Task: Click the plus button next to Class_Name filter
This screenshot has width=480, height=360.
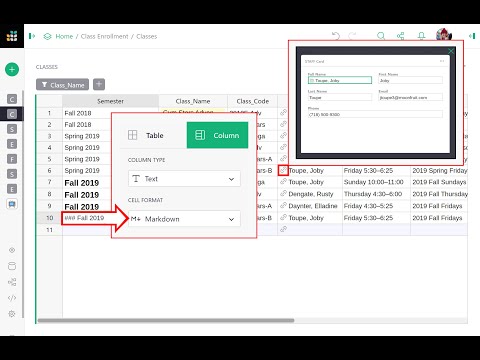Action: click(x=99, y=85)
